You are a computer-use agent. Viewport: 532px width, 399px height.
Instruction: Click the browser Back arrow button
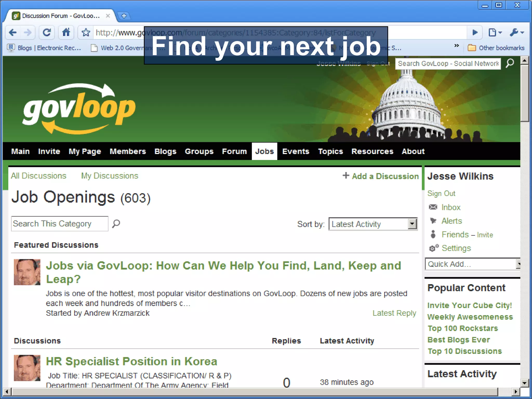(x=12, y=32)
